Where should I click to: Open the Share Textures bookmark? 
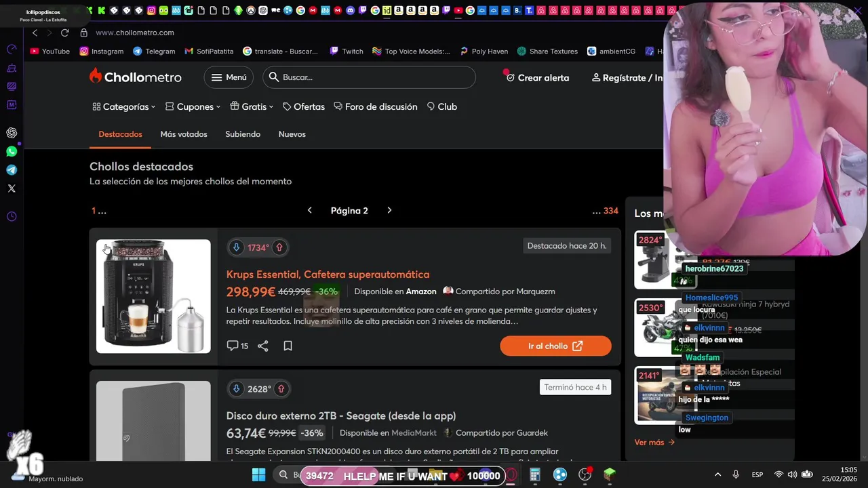(x=547, y=51)
